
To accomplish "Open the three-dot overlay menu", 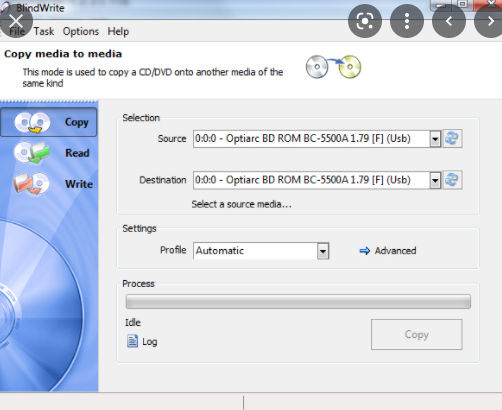I will click(x=407, y=21).
